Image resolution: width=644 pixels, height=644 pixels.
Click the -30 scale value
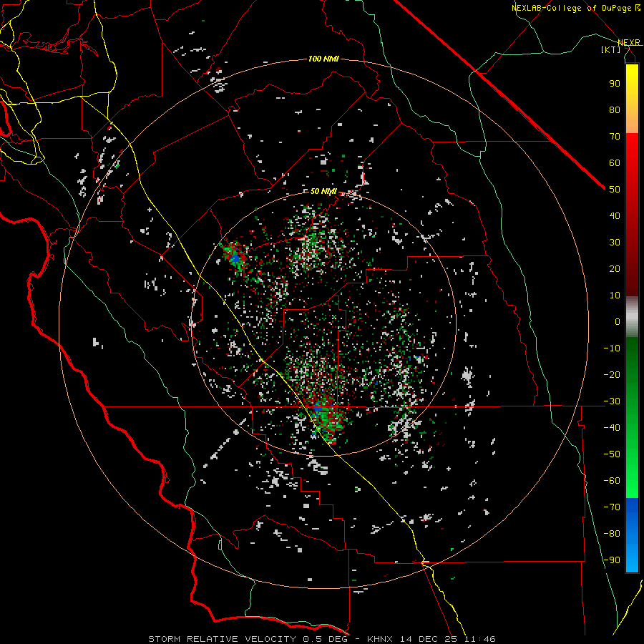(x=612, y=401)
